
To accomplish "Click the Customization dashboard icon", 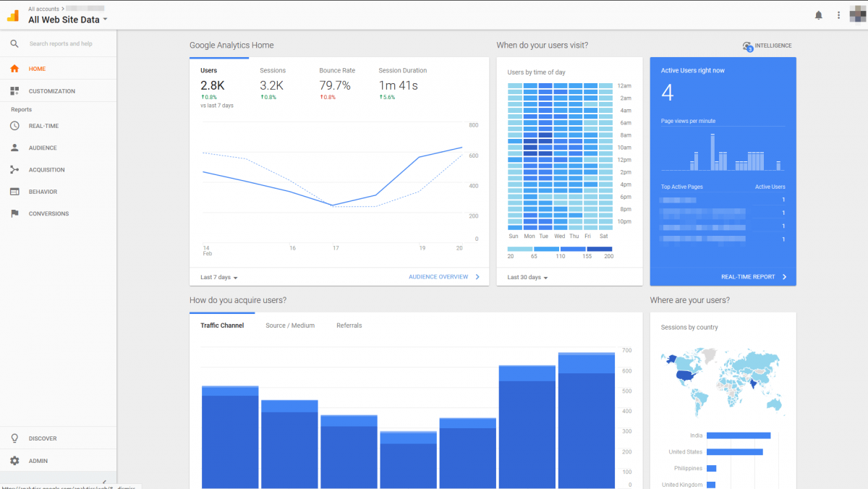I will 14,91.
